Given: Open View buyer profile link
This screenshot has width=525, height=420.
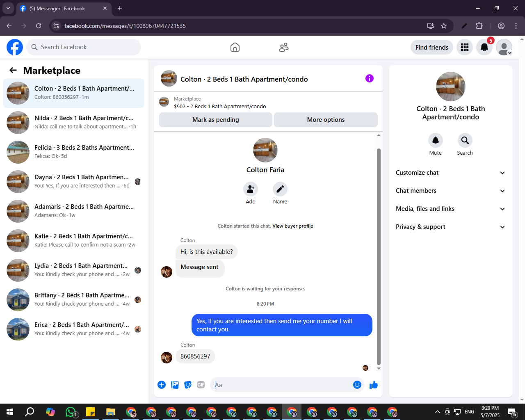Looking at the screenshot, I should [293, 226].
